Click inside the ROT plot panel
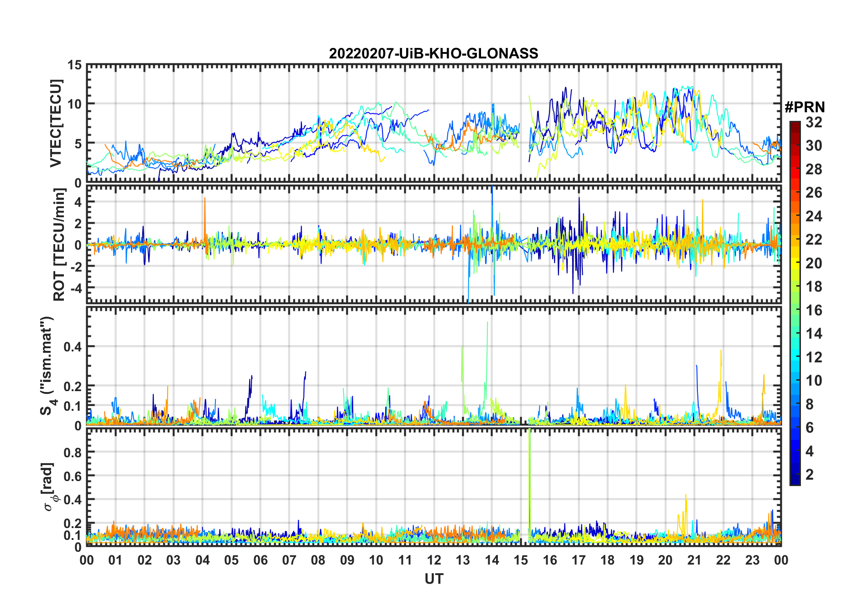The image size is (868, 607). click(434, 244)
